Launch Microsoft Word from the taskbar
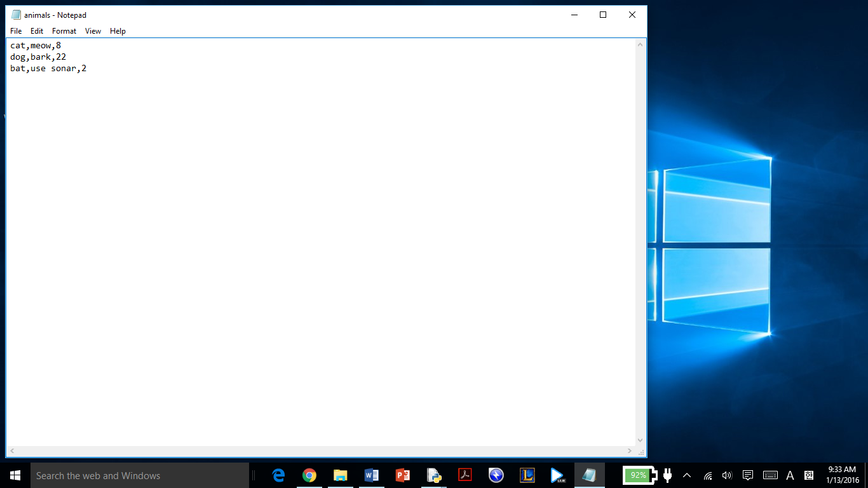Viewport: 868px width, 488px height. [372, 475]
